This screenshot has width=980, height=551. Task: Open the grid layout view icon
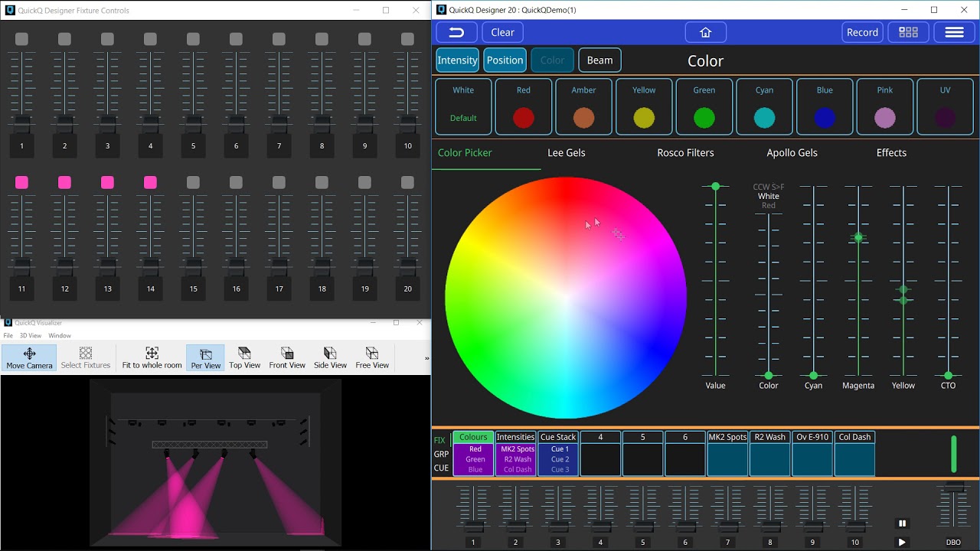pos(908,32)
